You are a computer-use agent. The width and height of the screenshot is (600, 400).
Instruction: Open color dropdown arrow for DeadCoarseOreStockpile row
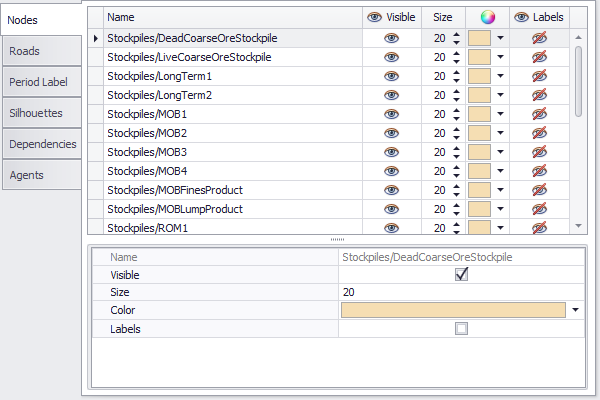pos(500,38)
